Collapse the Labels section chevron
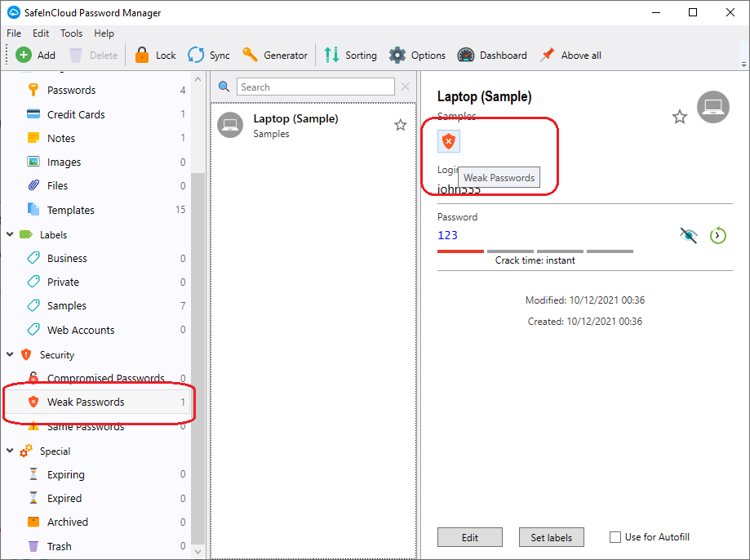Screen dimensions: 750x560 click(x=10, y=234)
